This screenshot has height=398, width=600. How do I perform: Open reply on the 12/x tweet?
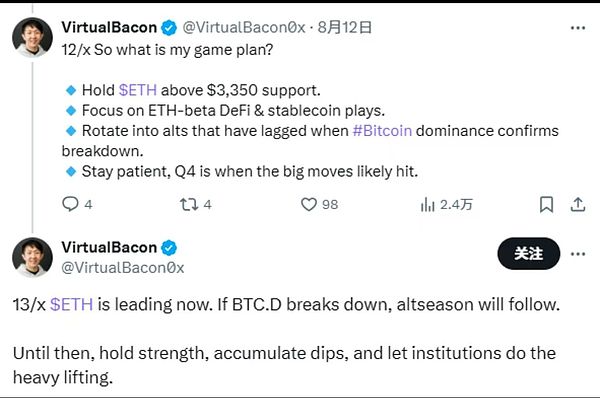pyautogui.click(x=77, y=204)
